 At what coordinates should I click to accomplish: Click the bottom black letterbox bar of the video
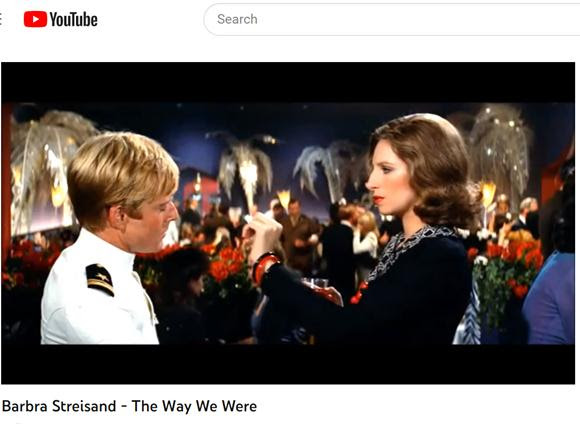288,364
